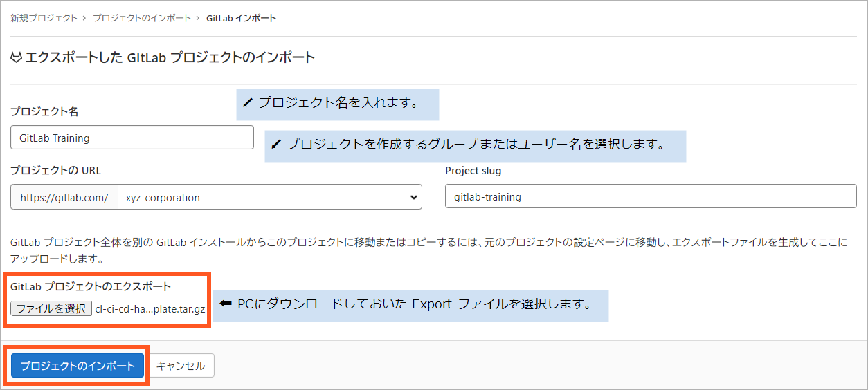Open the xyz-corporation namespace dropdown

[x=270, y=197]
